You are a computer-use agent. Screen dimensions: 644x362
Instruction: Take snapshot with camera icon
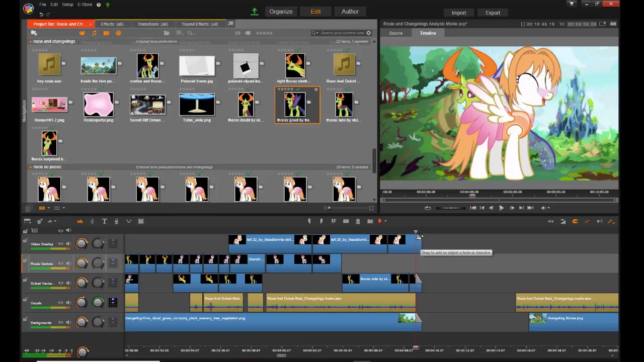(x=370, y=221)
